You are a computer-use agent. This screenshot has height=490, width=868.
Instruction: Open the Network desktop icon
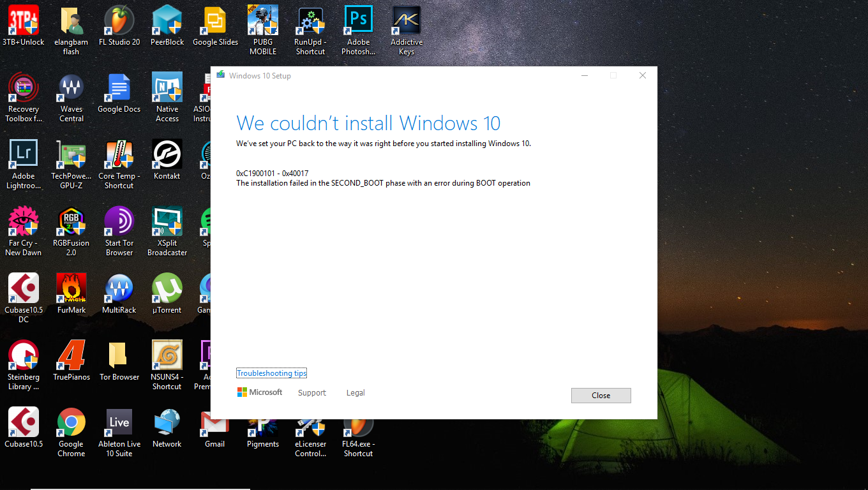[x=167, y=428]
